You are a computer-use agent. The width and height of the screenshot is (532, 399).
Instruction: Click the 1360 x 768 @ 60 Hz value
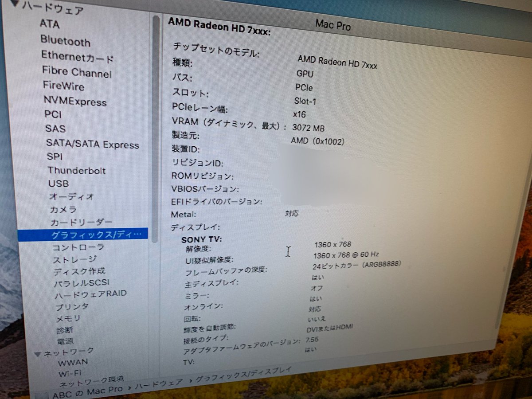point(346,255)
